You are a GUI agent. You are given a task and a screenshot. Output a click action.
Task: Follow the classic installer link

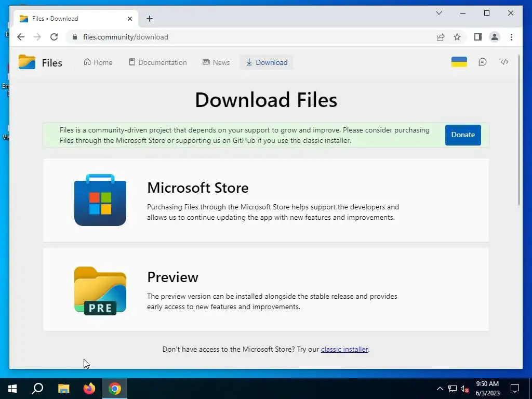344,349
